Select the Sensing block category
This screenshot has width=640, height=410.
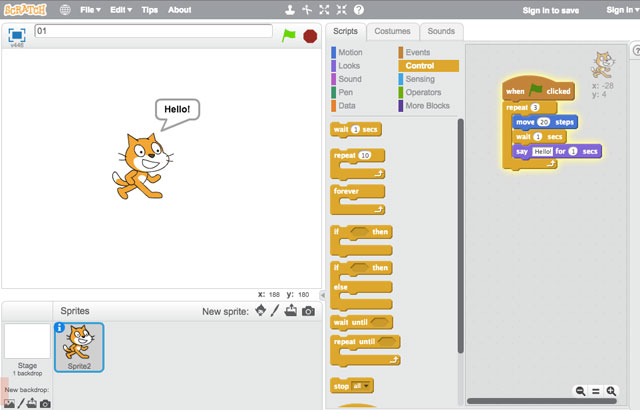(417, 79)
